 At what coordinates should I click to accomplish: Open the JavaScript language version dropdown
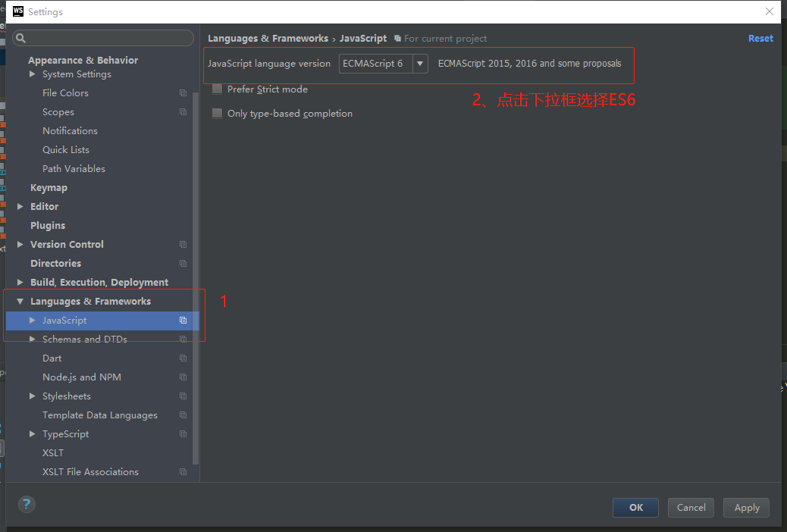click(x=420, y=64)
